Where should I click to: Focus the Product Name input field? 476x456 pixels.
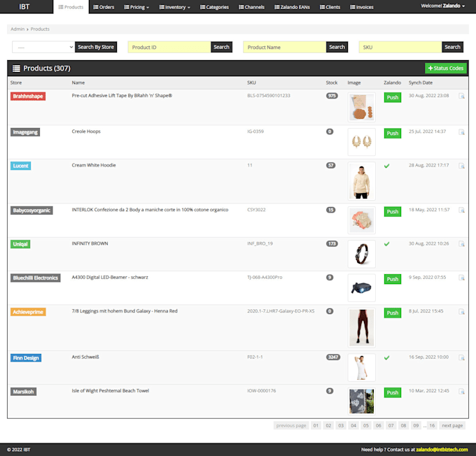(x=284, y=47)
